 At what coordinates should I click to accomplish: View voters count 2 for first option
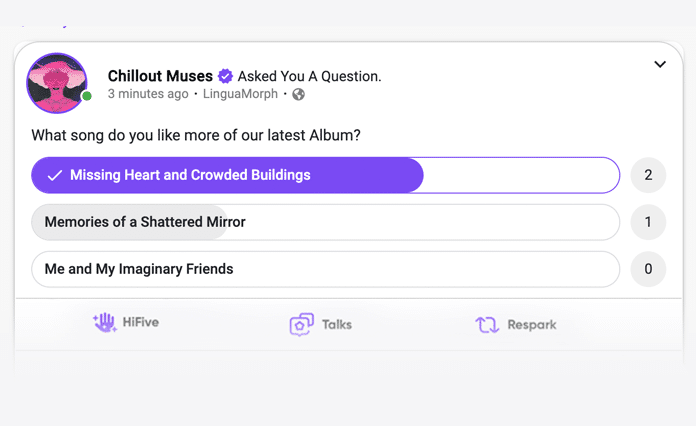[648, 175]
